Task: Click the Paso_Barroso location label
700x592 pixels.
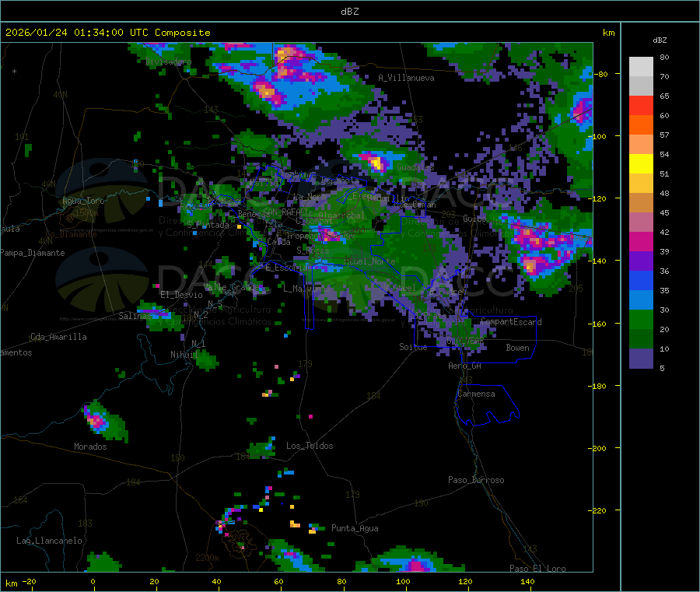Action: pos(476,480)
